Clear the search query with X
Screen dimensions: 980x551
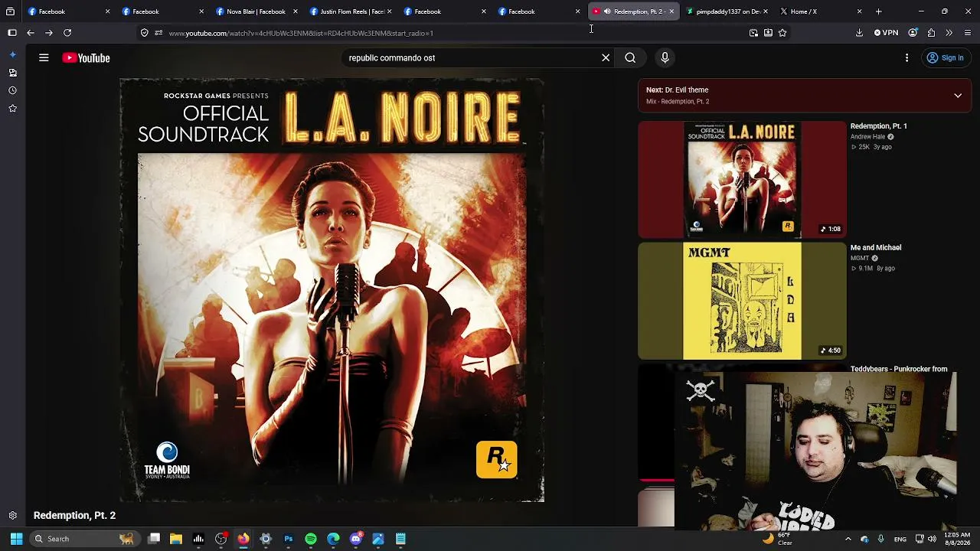click(x=606, y=58)
